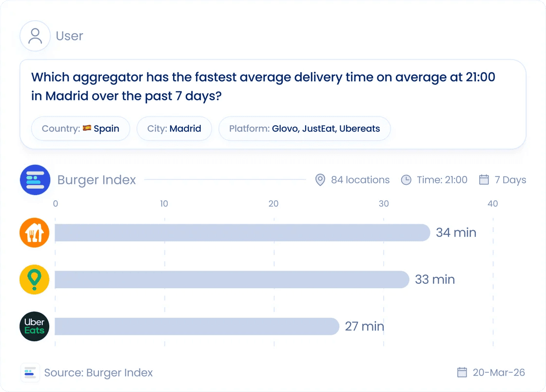This screenshot has width=546, height=392.
Task: Click the 84 locations label
Action: [x=360, y=179]
